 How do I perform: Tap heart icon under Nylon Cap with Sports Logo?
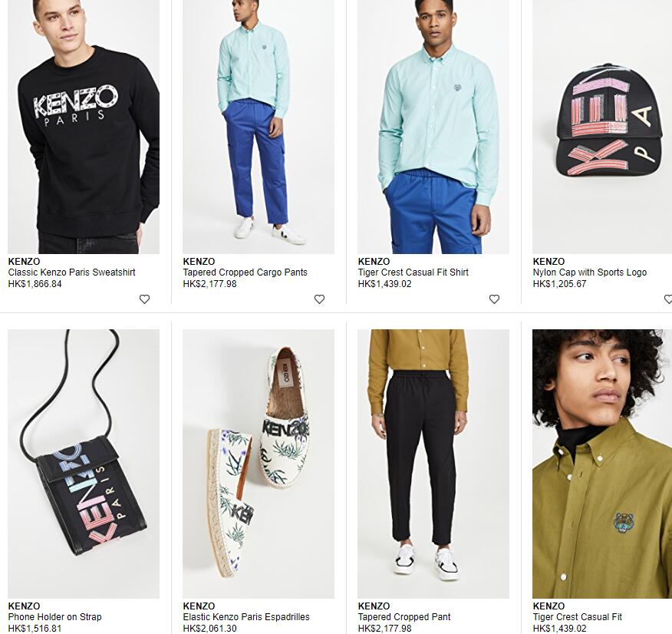point(667,299)
